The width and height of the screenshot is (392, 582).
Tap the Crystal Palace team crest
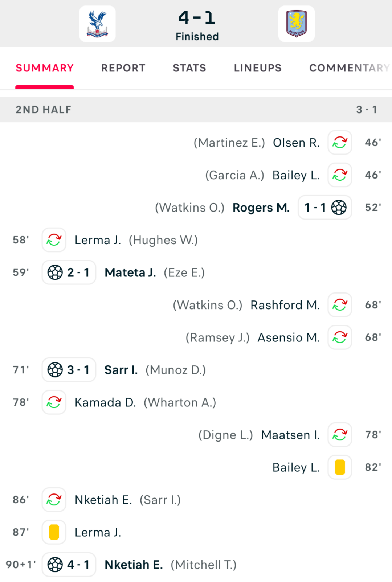(97, 24)
